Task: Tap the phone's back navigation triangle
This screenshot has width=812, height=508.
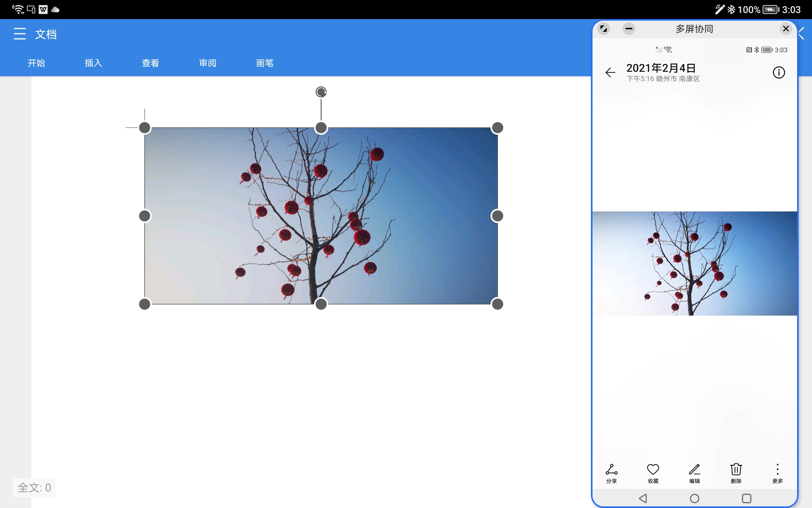Action: (643, 498)
